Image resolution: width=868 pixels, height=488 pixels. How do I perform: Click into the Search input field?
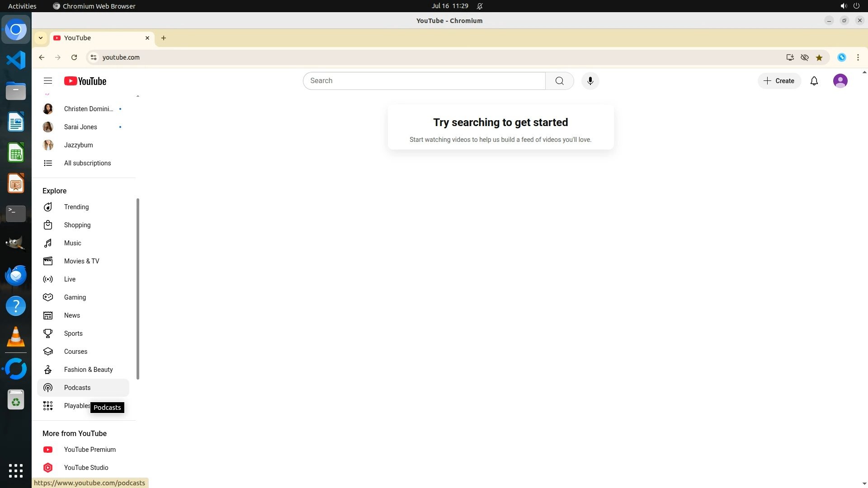click(424, 81)
